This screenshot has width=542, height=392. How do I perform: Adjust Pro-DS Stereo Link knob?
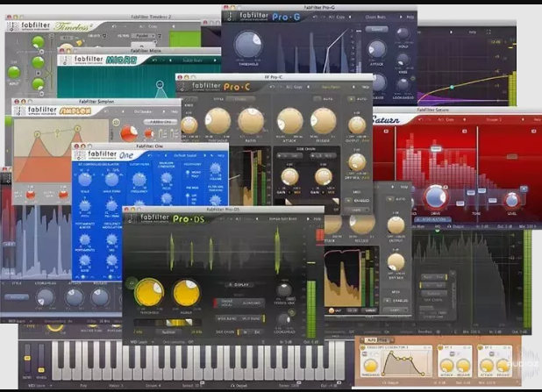[284, 289]
